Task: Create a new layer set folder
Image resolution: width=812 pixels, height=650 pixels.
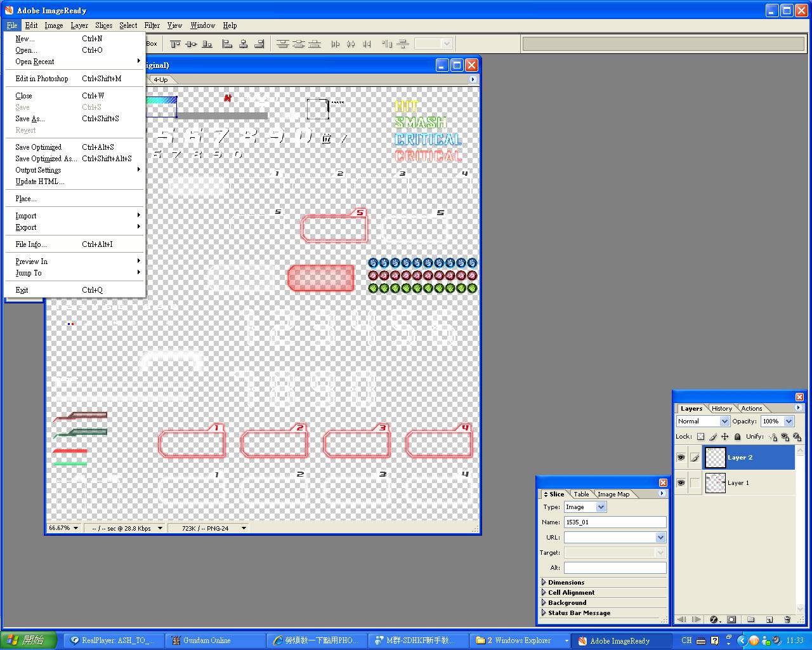Action: pos(750,620)
